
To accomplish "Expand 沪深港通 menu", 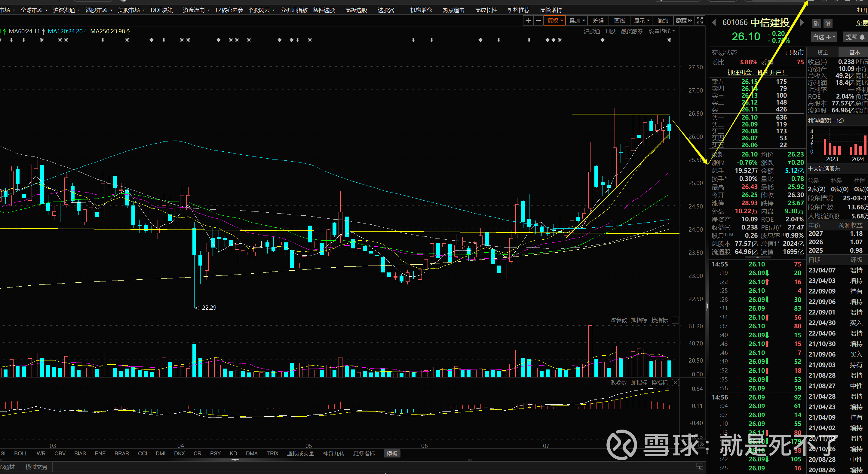I will [x=66, y=10].
